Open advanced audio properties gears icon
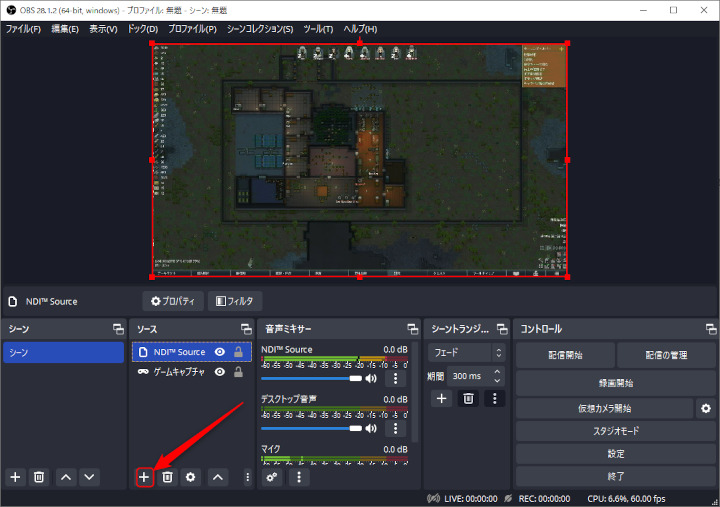Screen dimensions: 720x507 click(272, 477)
